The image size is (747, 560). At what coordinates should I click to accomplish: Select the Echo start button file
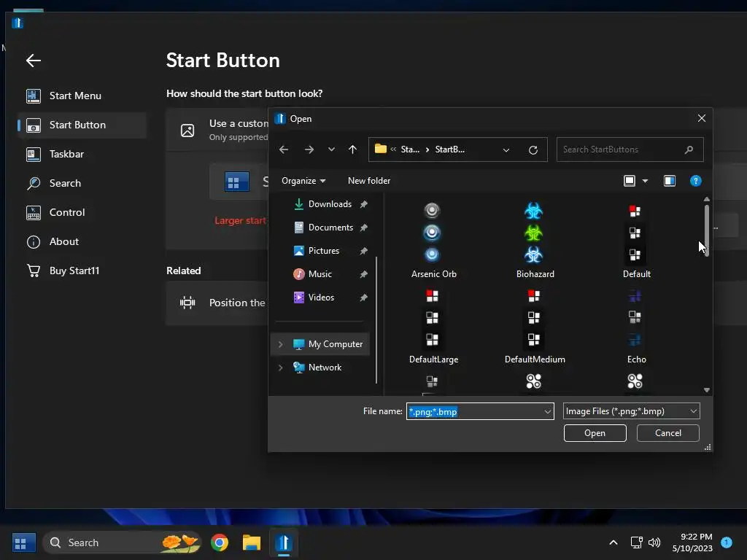click(x=636, y=326)
